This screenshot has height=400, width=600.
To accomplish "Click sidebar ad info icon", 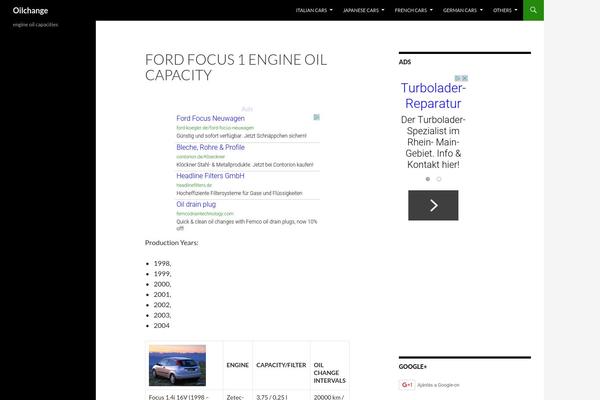I will (x=458, y=78).
